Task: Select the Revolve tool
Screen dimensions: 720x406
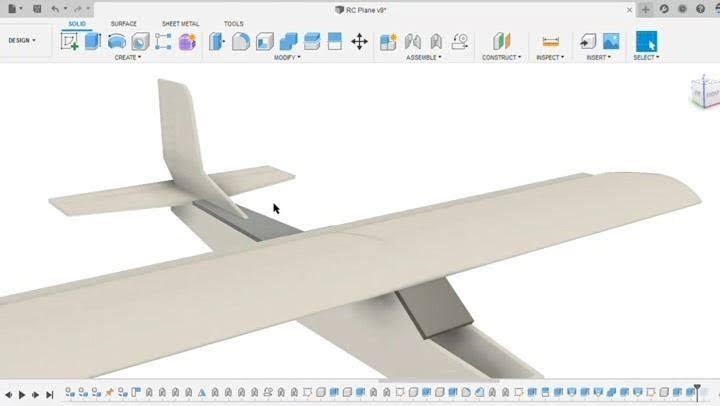Action: (x=117, y=41)
